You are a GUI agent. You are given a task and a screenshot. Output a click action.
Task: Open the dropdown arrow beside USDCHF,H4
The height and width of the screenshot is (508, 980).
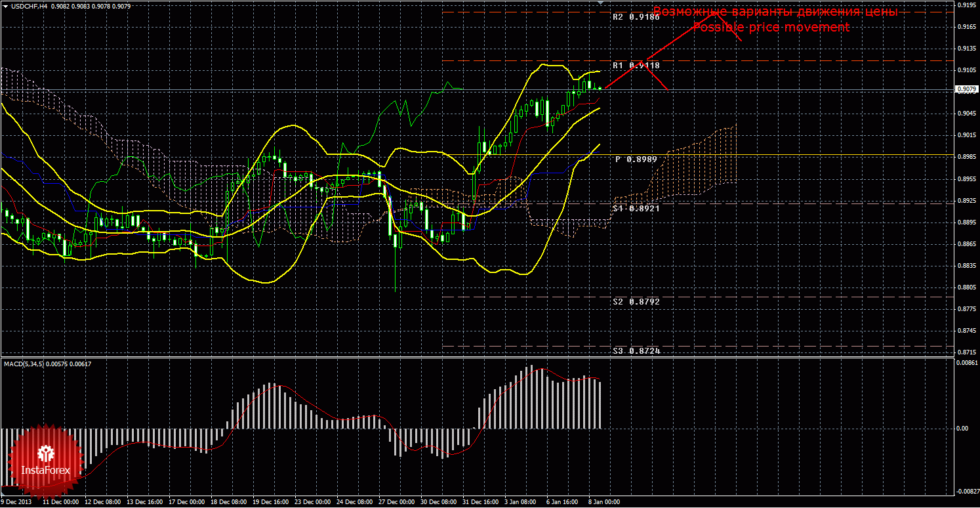tap(5, 6)
